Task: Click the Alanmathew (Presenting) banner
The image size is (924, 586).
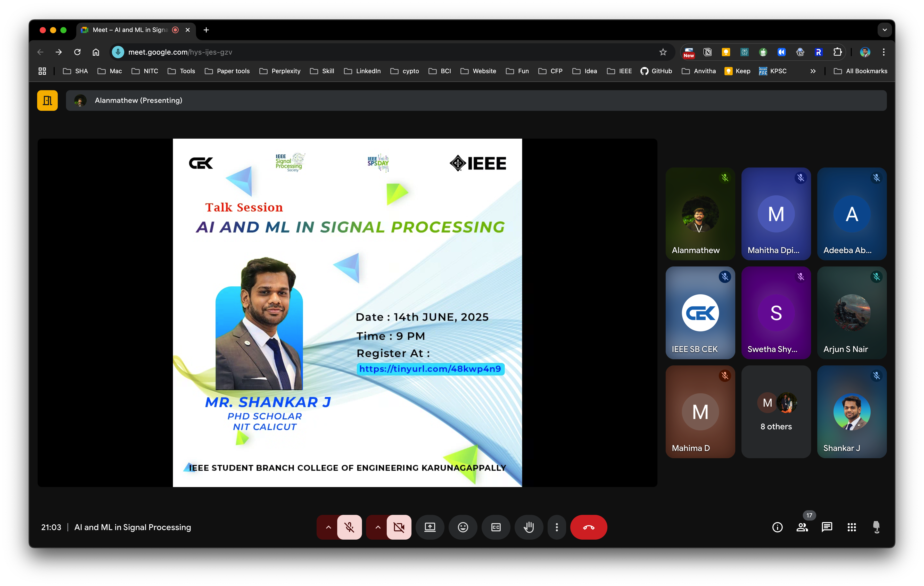Action: [x=476, y=101]
